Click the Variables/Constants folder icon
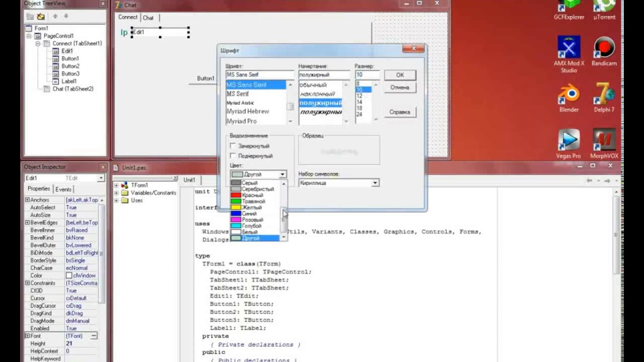The image size is (644, 362). tap(124, 193)
